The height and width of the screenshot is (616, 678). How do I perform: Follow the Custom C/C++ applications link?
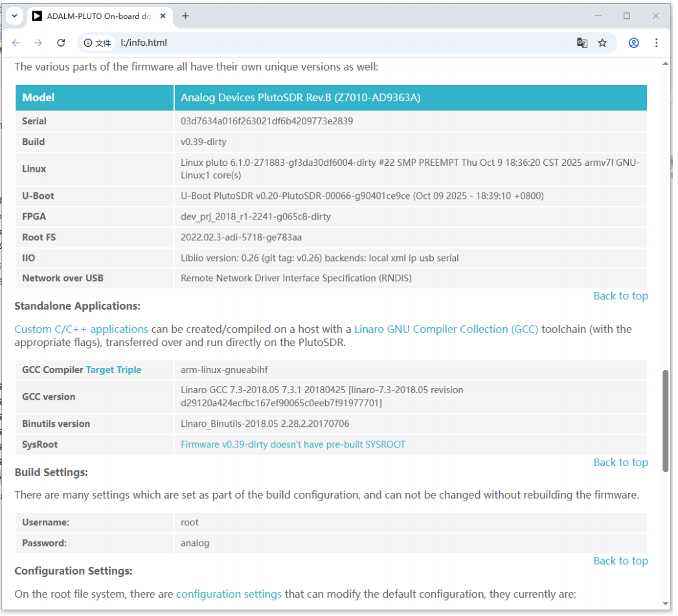coord(82,329)
